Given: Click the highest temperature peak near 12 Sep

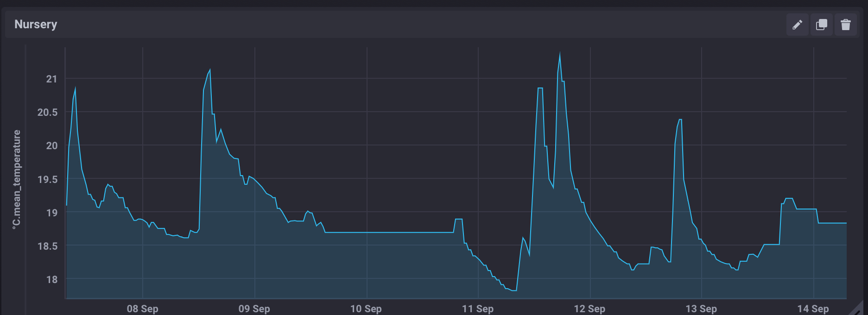Looking at the screenshot, I should point(560,53).
